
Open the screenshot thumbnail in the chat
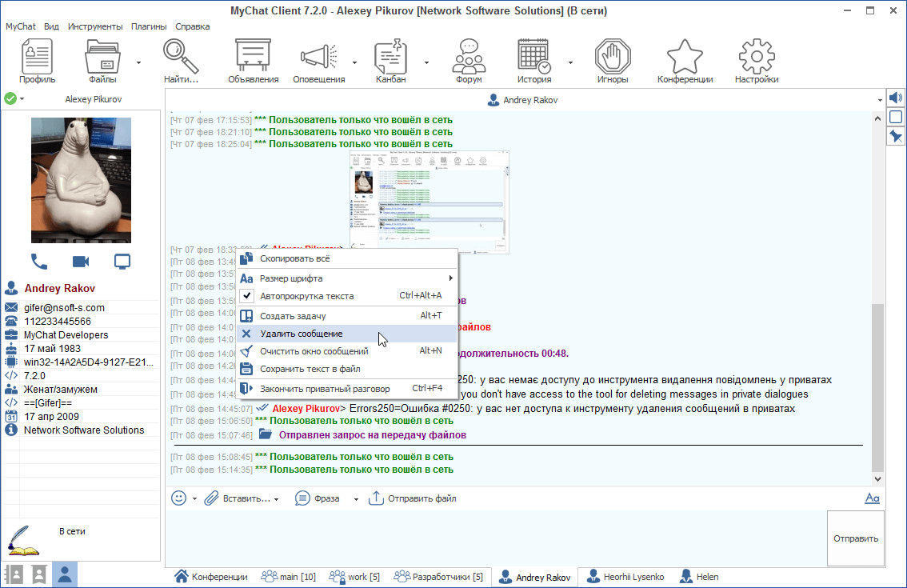click(430, 201)
